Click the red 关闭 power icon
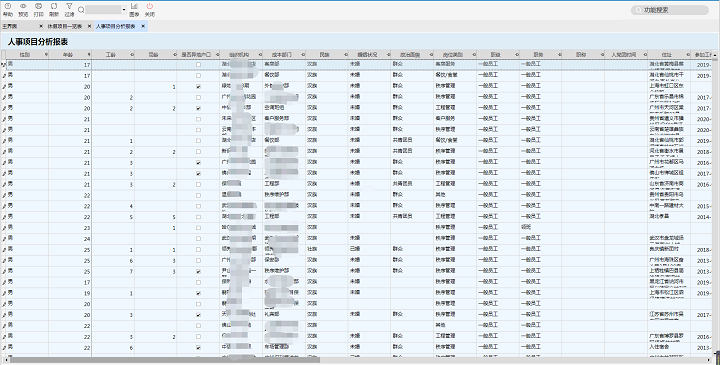720x365 pixels. coord(150,9)
